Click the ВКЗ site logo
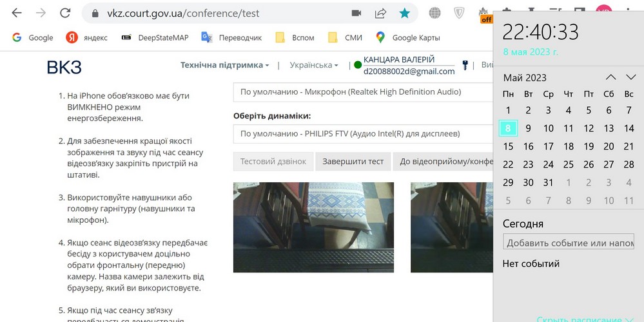644x322 pixels. (64, 68)
